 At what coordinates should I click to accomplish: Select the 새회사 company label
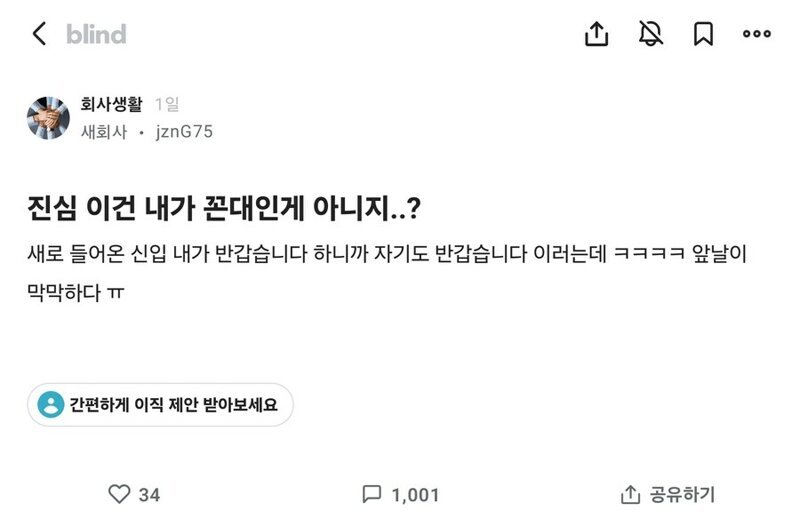coord(103,132)
